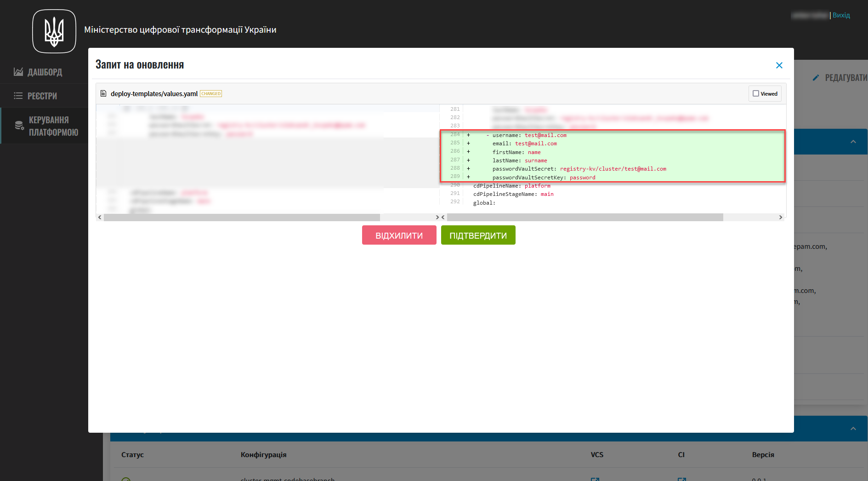Click line 285 email test@mail.com
Viewport: 868px width, 481px height.
pos(613,143)
